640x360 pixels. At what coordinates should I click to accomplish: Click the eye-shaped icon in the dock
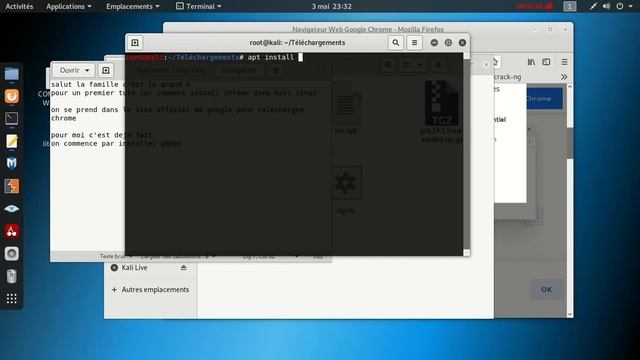pyautogui.click(x=11, y=209)
